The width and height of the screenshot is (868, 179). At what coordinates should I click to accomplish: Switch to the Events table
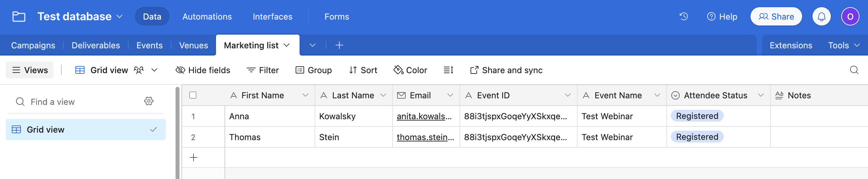pyautogui.click(x=149, y=45)
